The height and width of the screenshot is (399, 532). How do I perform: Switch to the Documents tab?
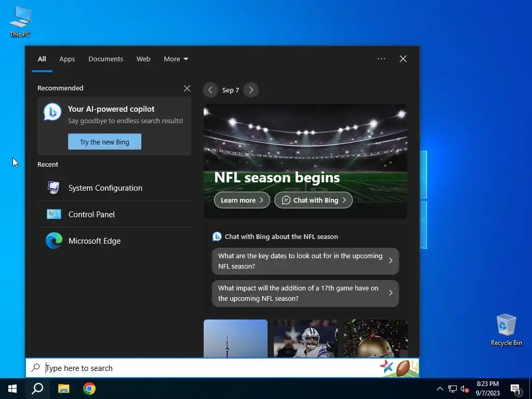(x=105, y=59)
